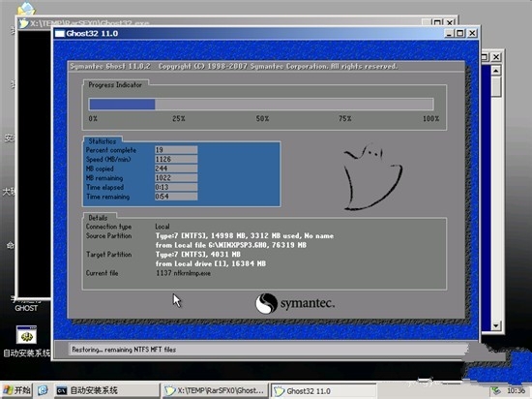The image size is (532, 399).
Task: Click the progress indicator bar
Action: 261,104
